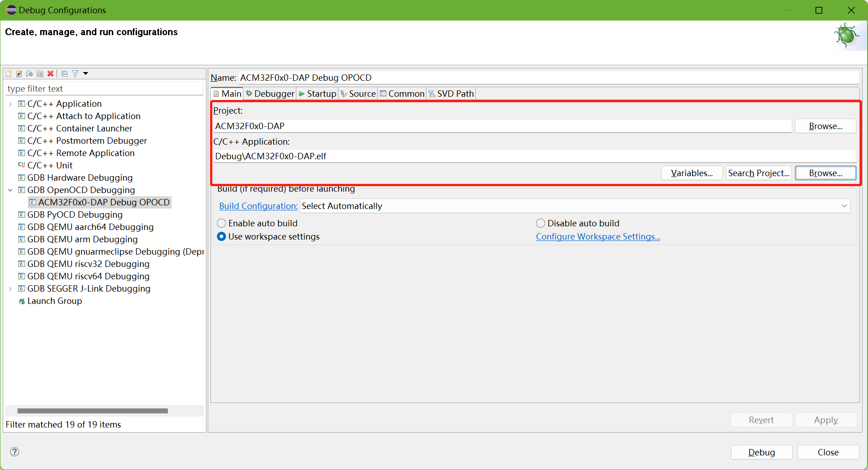Choose Use workspace settings radio button
The height and width of the screenshot is (470, 868).
point(221,236)
